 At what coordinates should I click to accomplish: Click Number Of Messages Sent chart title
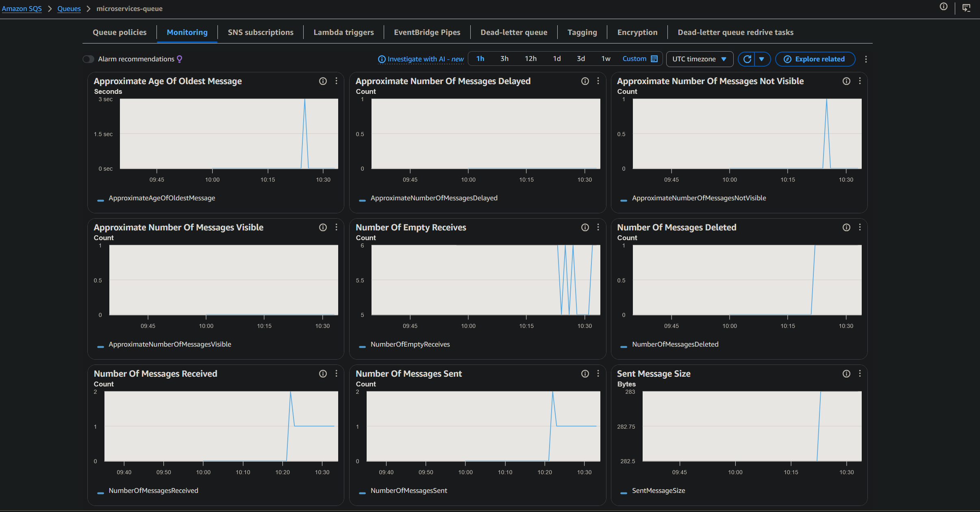tap(409, 374)
